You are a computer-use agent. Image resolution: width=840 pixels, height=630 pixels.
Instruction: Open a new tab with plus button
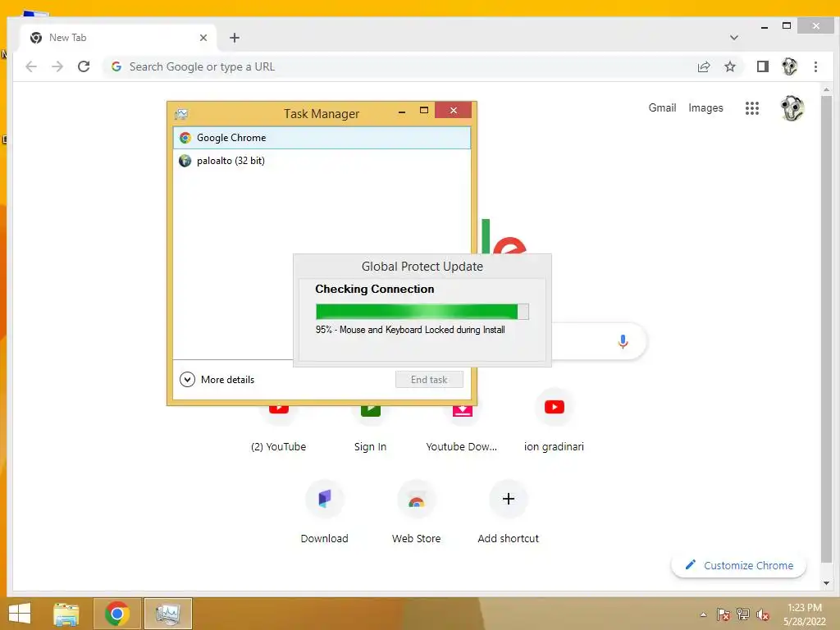click(234, 38)
